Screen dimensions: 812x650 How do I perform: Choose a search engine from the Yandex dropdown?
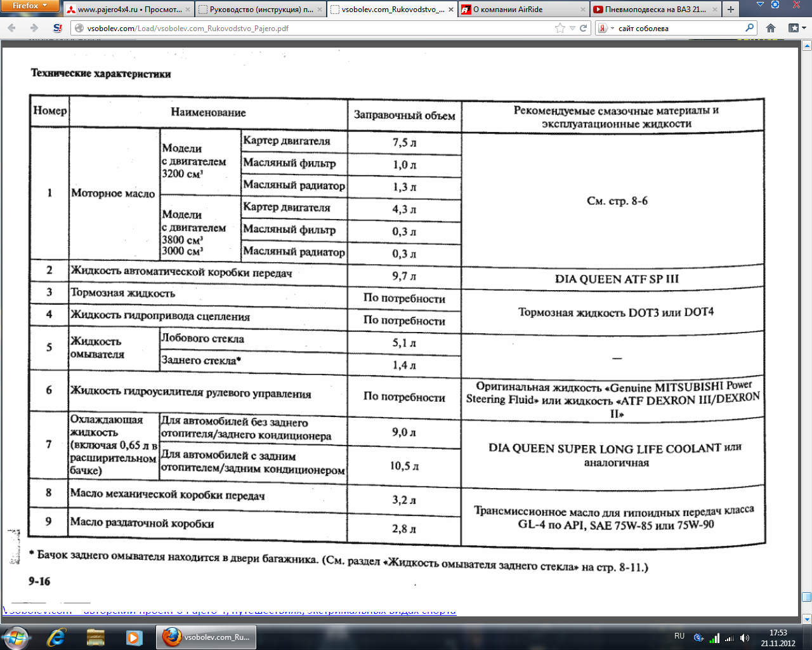pyautogui.click(x=606, y=28)
